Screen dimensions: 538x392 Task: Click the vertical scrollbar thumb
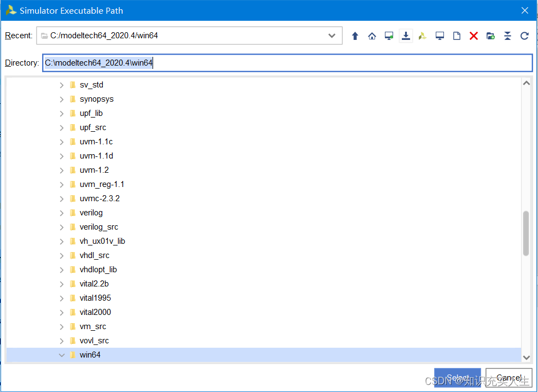[526, 233]
